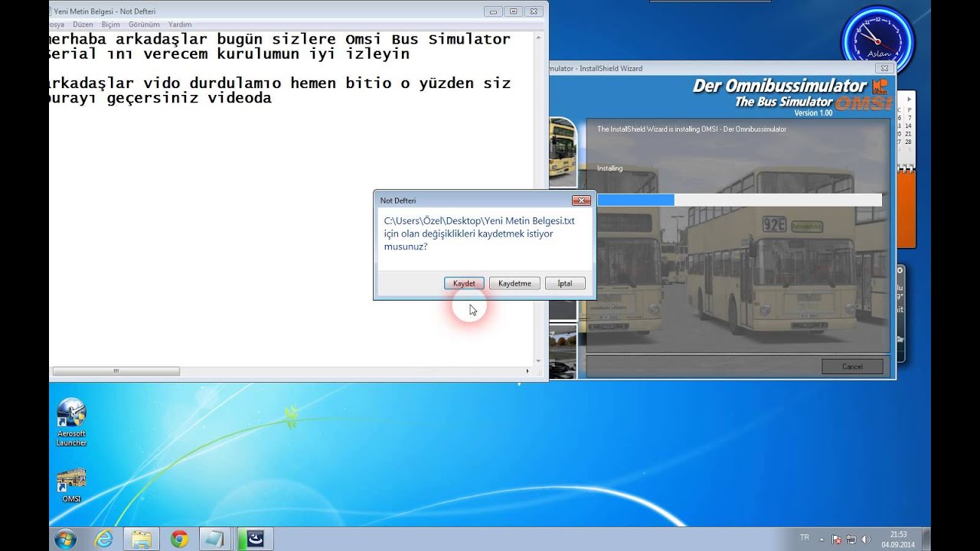Switch to Notepad via its taskbar icon

pyautogui.click(x=215, y=540)
